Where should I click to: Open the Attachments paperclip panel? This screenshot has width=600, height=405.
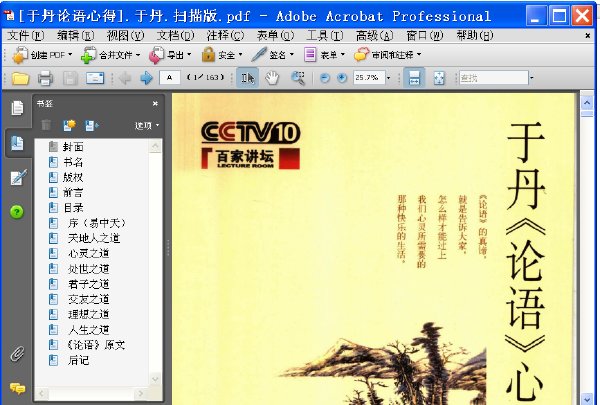[17, 354]
